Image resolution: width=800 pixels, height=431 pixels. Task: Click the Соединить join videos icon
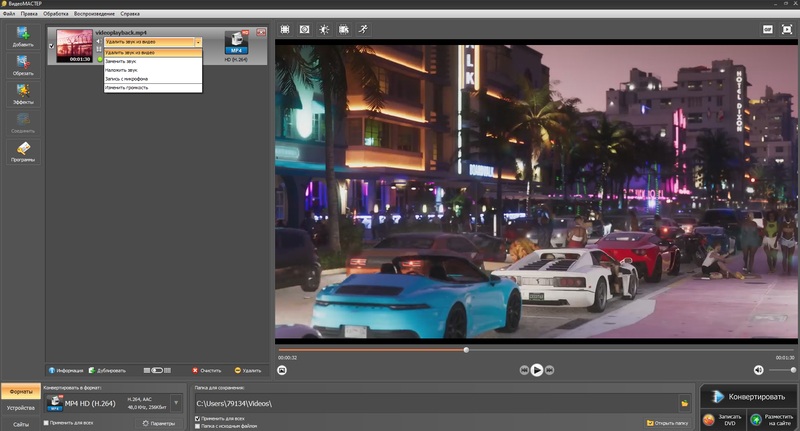(23, 123)
